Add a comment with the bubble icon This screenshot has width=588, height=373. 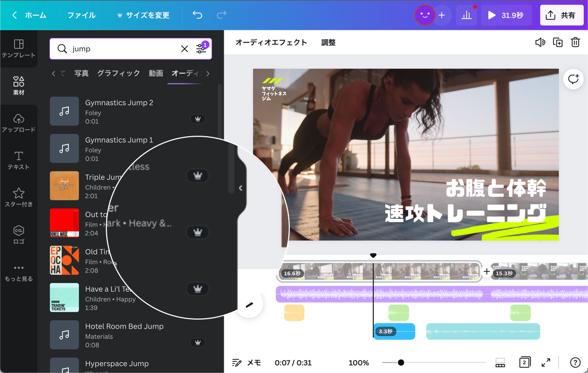(573, 79)
